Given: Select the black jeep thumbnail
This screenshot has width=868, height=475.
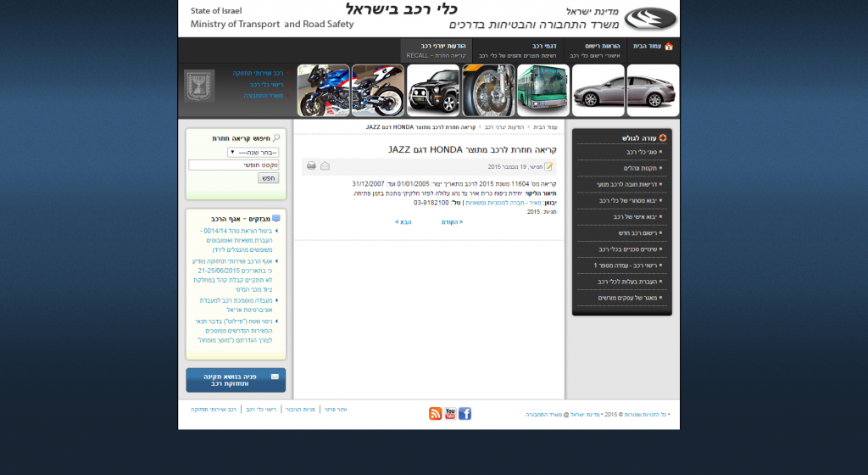Looking at the screenshot, I should pyautogui.click(x=433, y=90).
